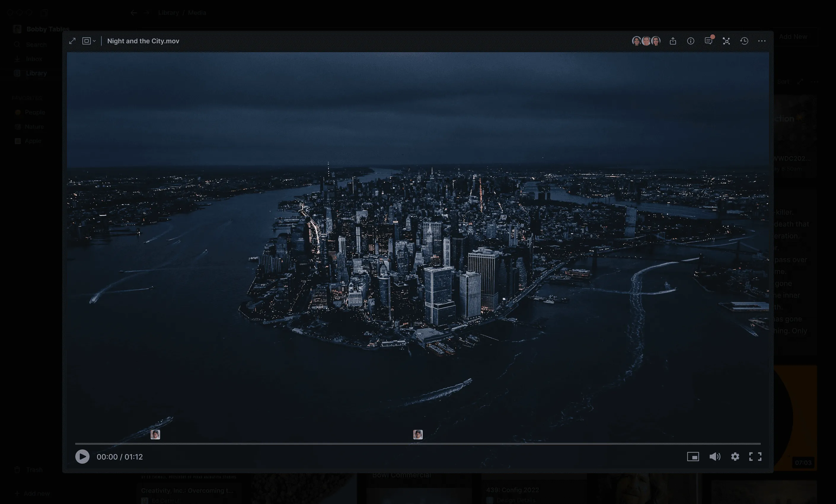Mute the video volume
The image size is (836, 504).
(x=714, y=457)
